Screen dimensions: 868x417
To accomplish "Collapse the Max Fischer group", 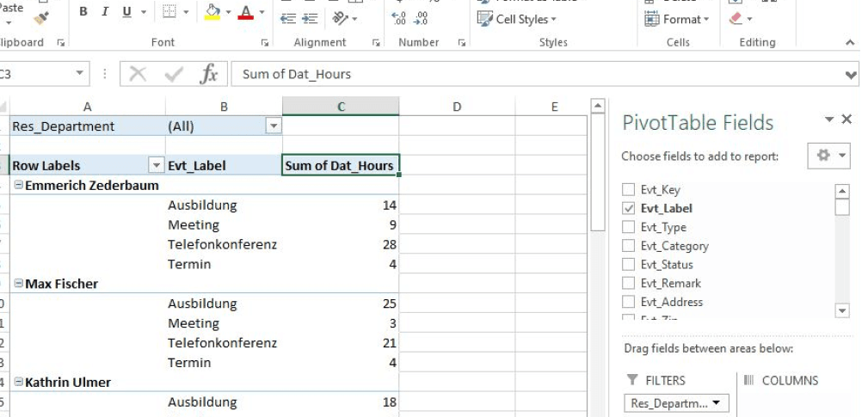I will (18, 283).
